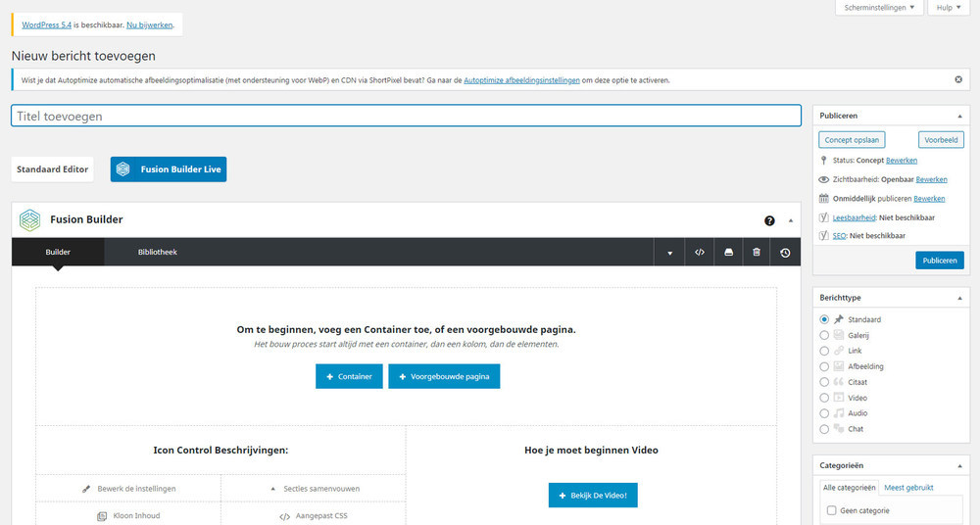Image resolution: width=980 pixels, height=525 pixels.
Task: Click the Fusion Builder help question mark icon
Action: [769, 220]
